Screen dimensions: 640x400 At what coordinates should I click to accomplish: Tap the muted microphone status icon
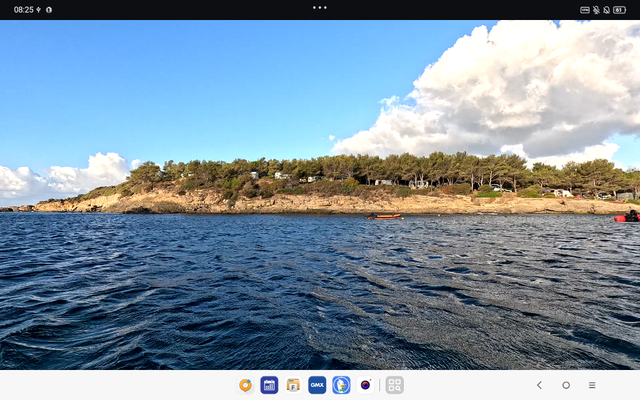coord(596,10)
